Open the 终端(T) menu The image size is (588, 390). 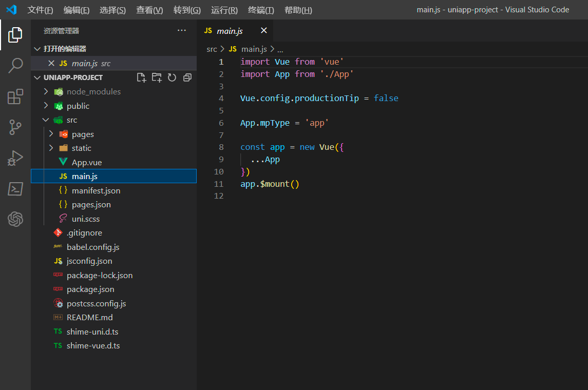tap(261, 10)
